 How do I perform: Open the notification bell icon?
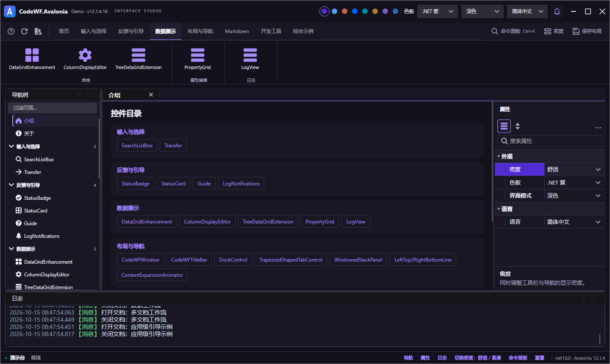[x=557, y=11]
